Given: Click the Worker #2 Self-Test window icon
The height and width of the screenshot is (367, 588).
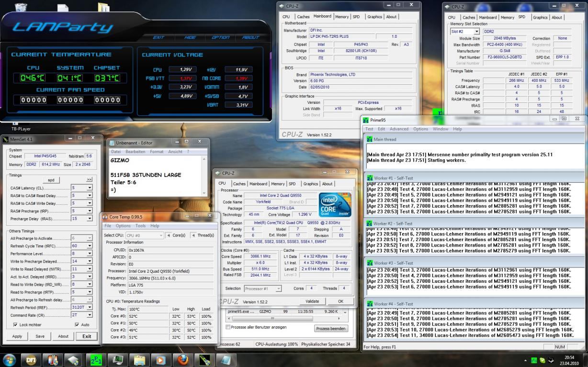Looking at the screenshot, I should coord(370,223).
